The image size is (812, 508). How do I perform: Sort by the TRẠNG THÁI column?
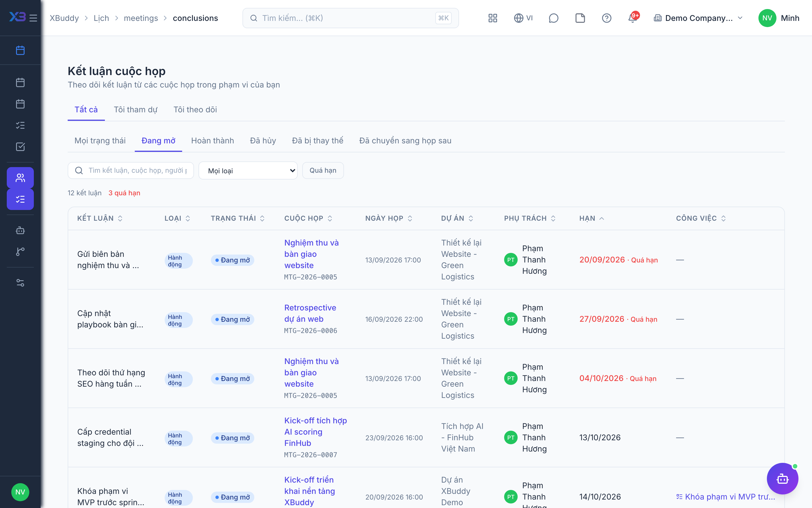pyautogui.click(x=238, y=218)
